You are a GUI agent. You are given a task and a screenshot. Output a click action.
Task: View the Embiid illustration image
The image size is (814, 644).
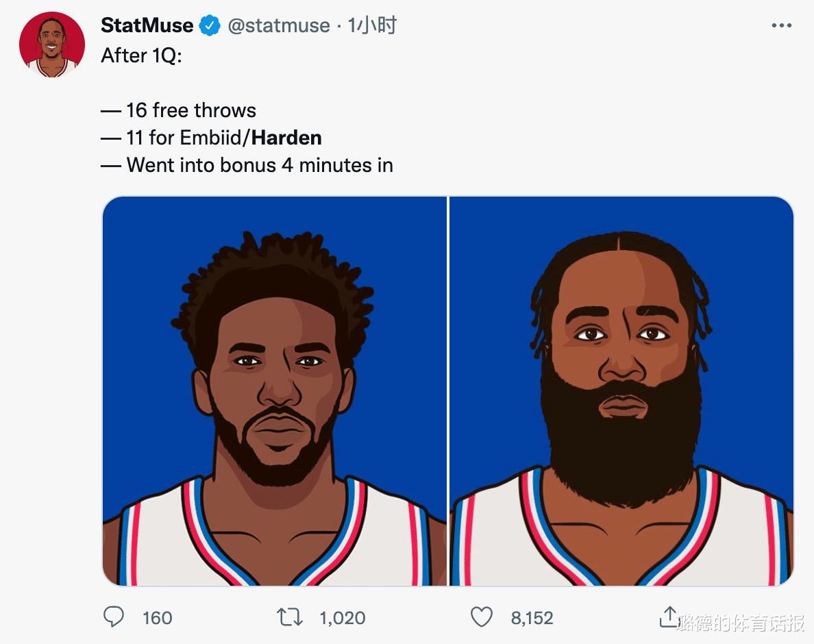275,391
